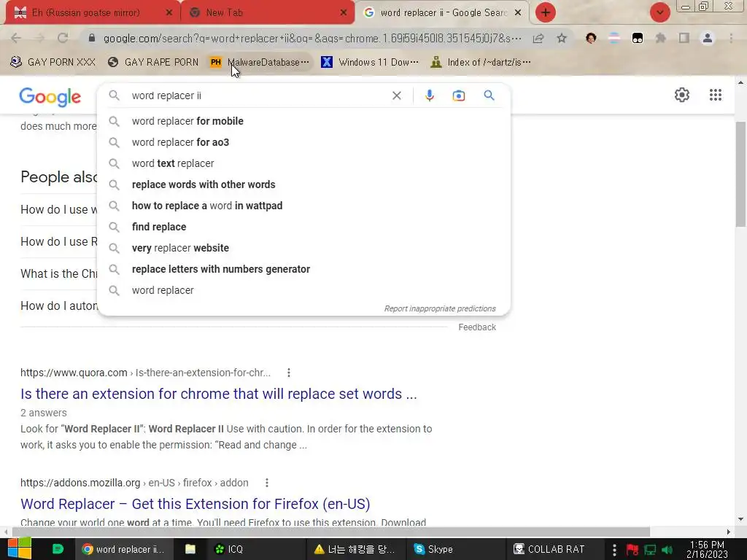Viewport: 747px width, 560px height.
Task: Close the word replacer ii Google Search tab
Action: [518, 13]
